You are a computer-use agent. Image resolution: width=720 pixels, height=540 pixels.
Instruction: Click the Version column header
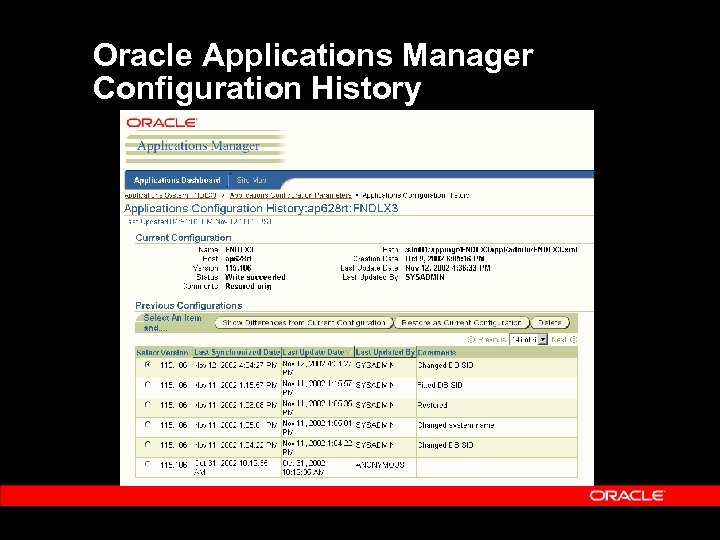point(174,352)
